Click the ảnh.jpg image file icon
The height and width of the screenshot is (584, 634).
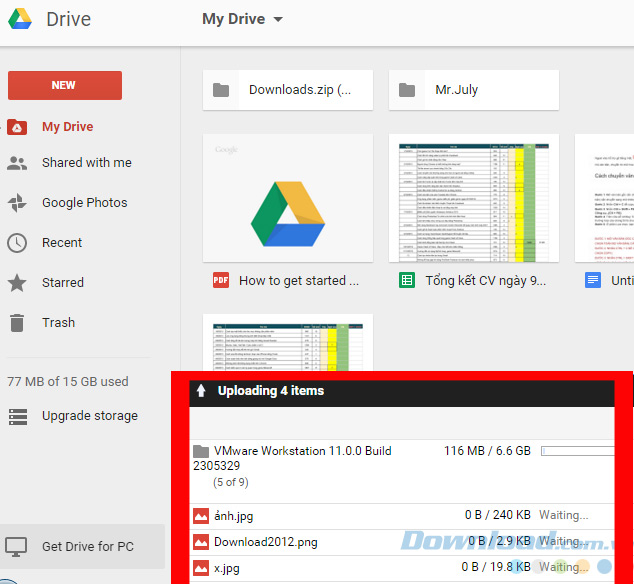(x=201, y=516)
